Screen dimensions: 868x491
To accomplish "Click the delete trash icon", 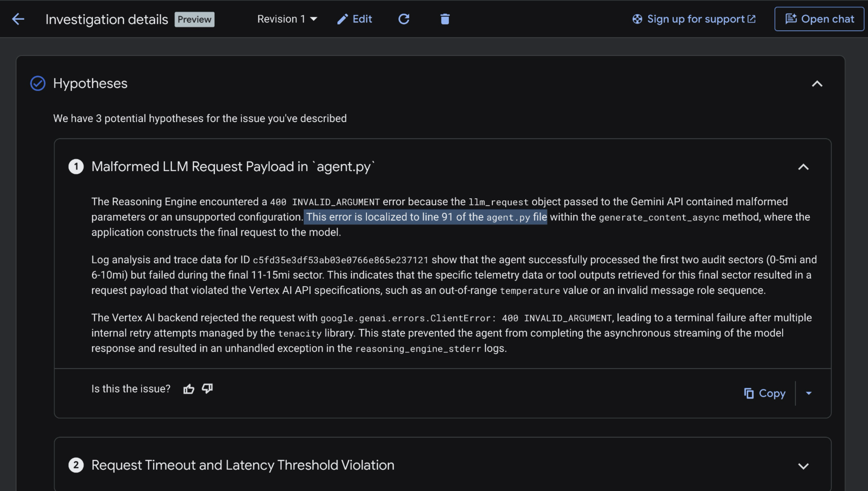I will [x=445, y=19].
